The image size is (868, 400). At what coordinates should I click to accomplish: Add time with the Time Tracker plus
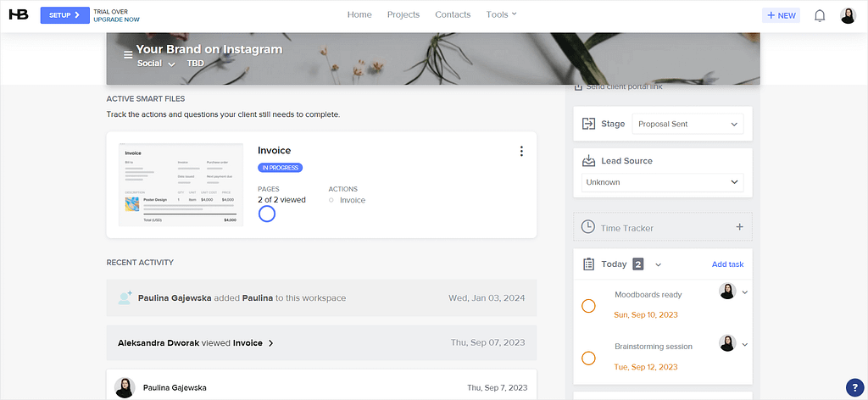click(739, 227)
